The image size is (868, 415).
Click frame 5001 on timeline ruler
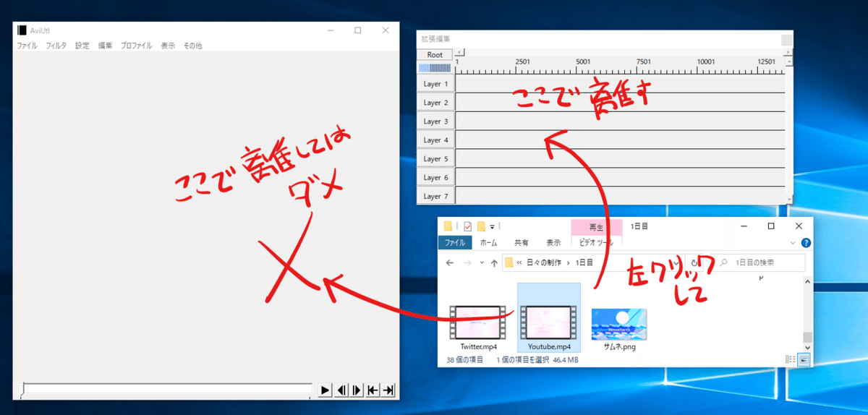pyautogui.click(x=584, y=62)
